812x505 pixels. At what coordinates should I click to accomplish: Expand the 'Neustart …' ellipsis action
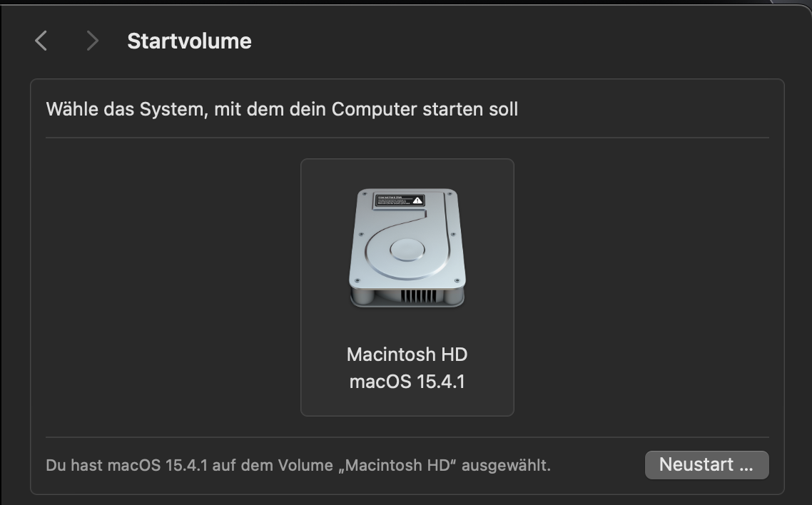pyautogui.click(x=706, y=464)
